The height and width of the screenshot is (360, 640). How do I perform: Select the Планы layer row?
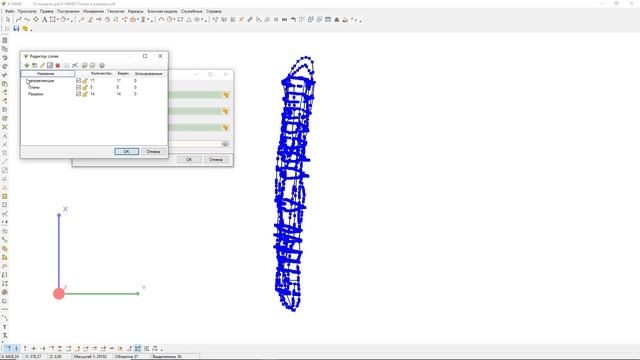(x=94, y=87)
